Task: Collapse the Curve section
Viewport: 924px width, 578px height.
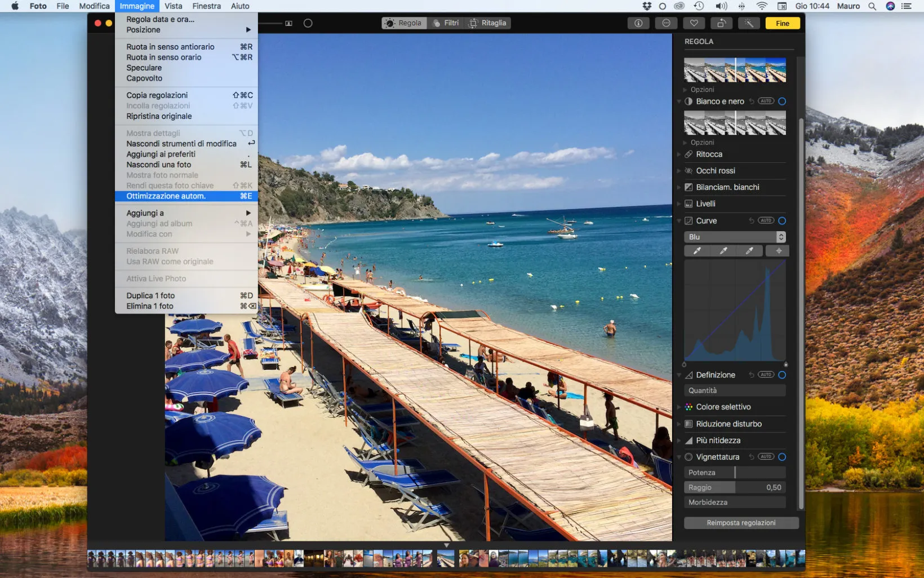Action: (679, 220)
